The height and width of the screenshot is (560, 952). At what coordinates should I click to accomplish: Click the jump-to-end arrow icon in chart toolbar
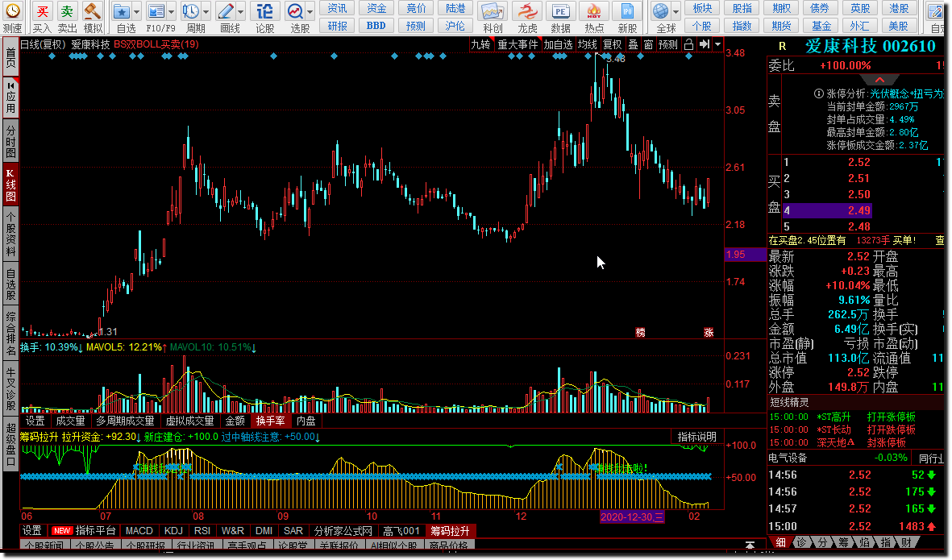tap(705, 44)
